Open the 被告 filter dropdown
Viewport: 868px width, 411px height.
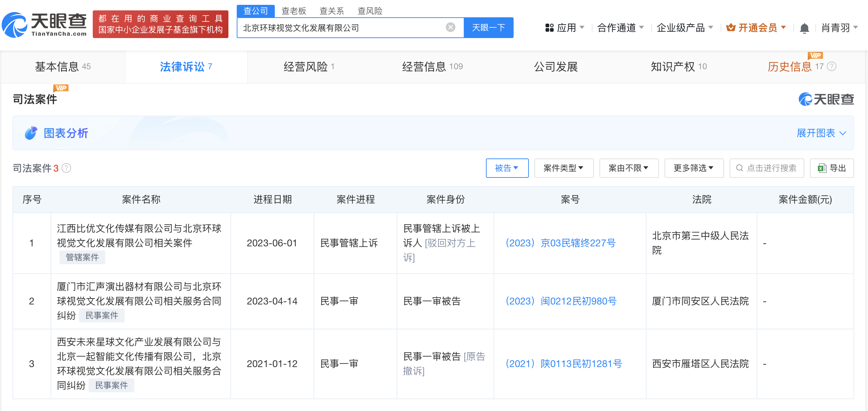[x=507, y=168]
